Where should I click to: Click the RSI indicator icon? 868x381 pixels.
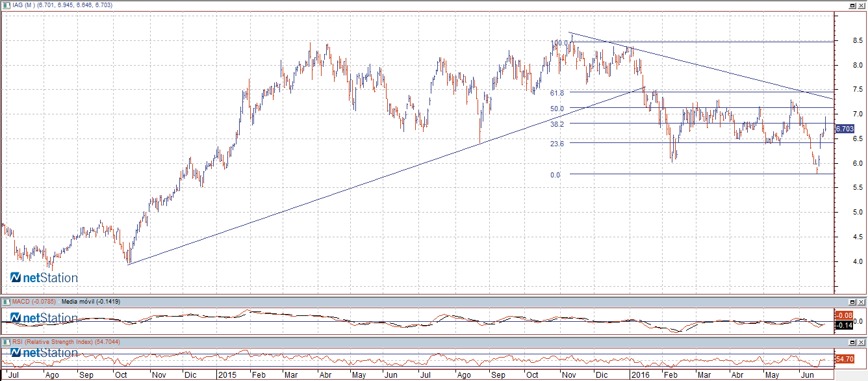[x=6, y=341]
